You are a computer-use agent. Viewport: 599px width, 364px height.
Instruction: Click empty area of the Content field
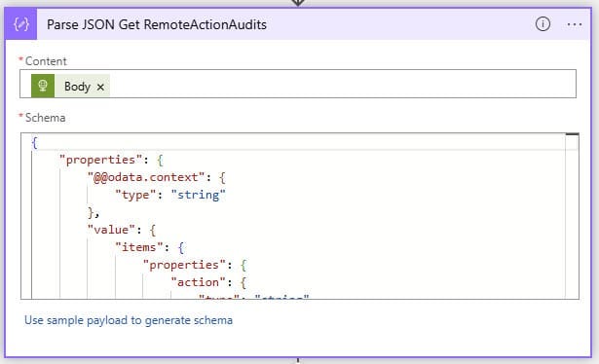(x=342, y=84)
